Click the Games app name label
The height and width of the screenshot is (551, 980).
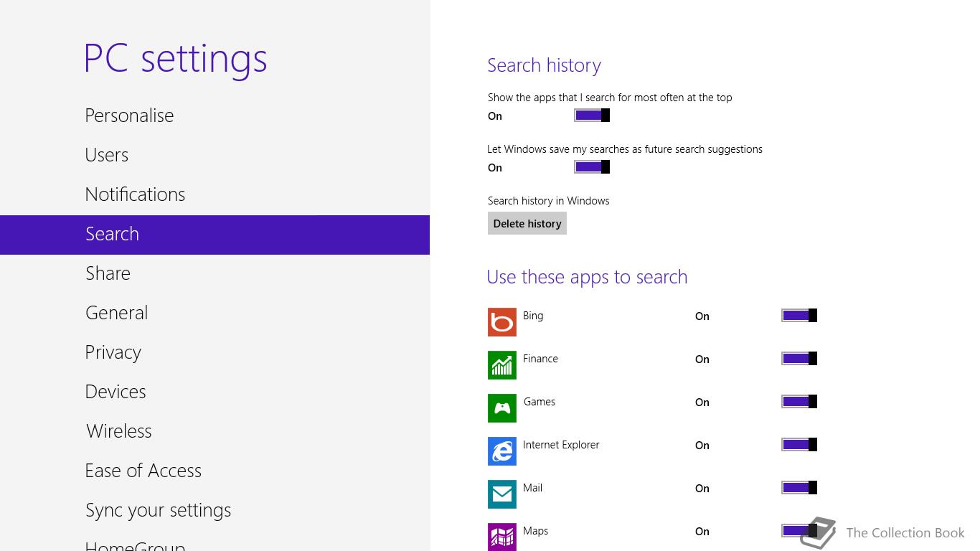tap(539, 402)
